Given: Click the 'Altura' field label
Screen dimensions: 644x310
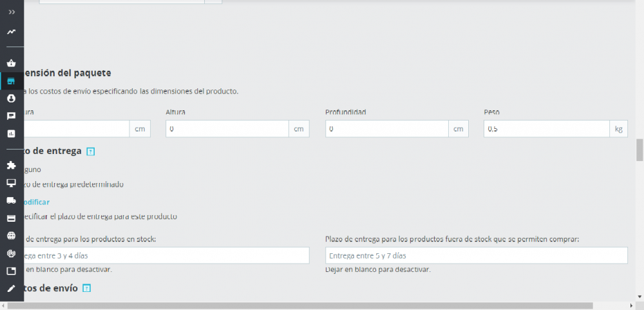Looking at the screenshot, I should tap(175, 112).
